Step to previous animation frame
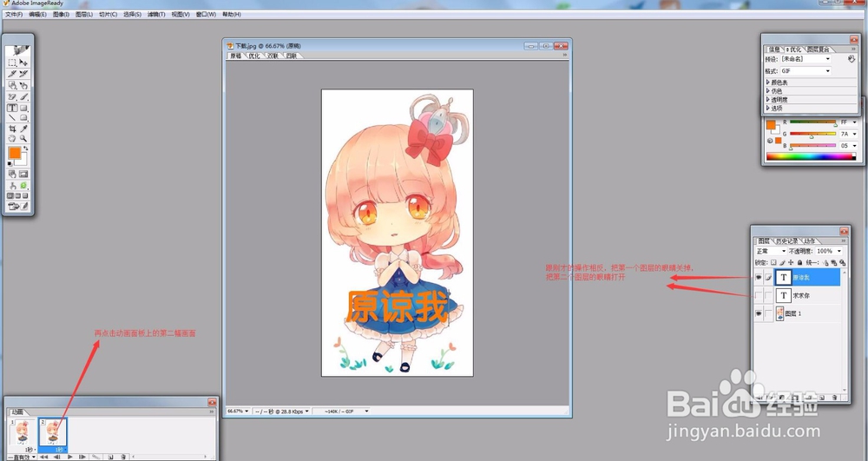This screenshot has width=868, height=461. point(56,458)
